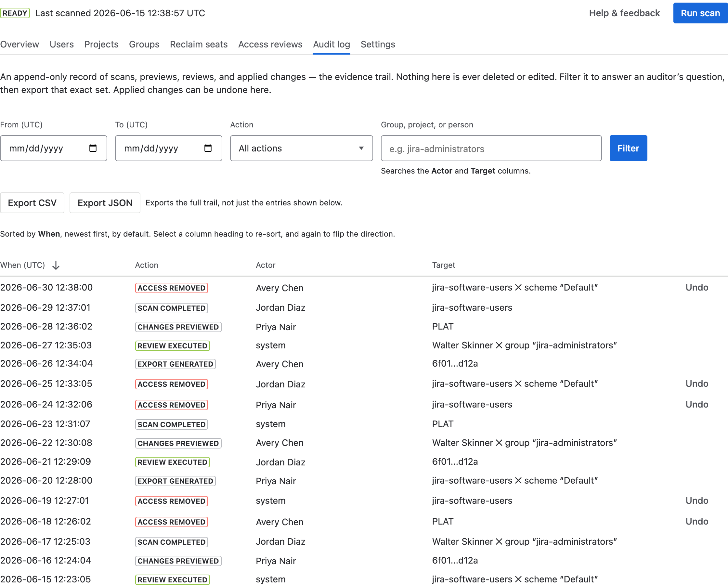Open the Access reviews tab

270,44
